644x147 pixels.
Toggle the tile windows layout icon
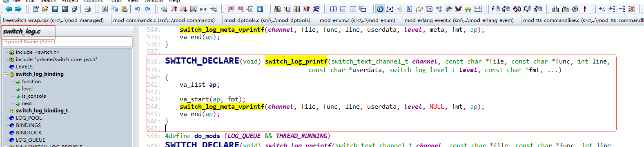click(333, 9)
